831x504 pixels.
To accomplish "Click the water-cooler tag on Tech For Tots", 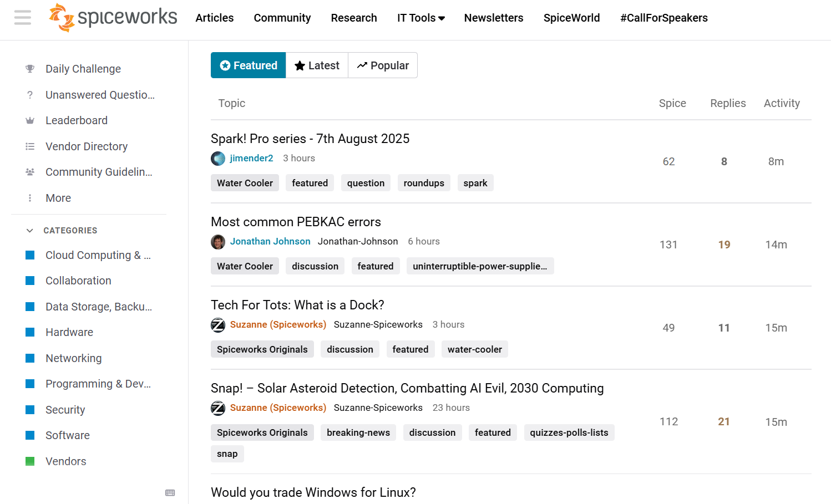I will click(475, 349).
